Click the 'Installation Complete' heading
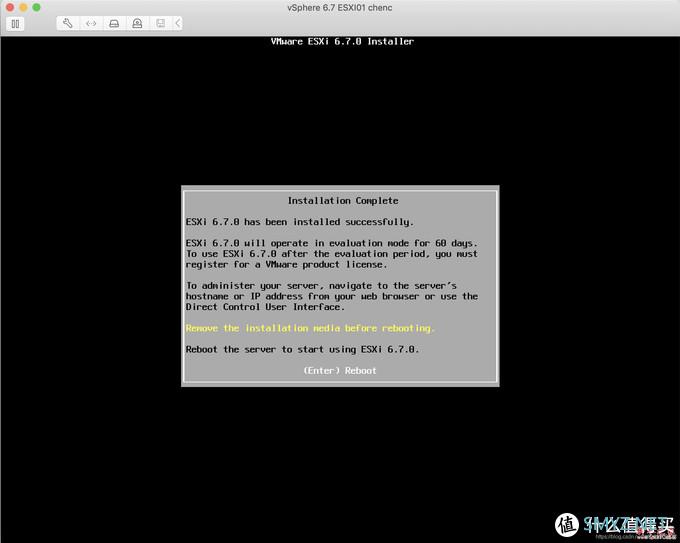The width and height of the screenshot is (680, 543). (x=343, y=200)
